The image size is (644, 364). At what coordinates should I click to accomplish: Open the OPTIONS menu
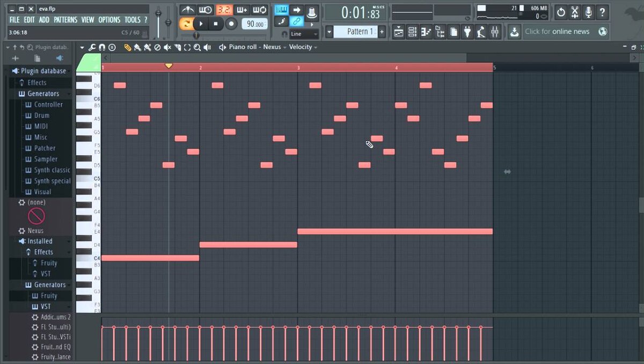[x=109, y=20]
